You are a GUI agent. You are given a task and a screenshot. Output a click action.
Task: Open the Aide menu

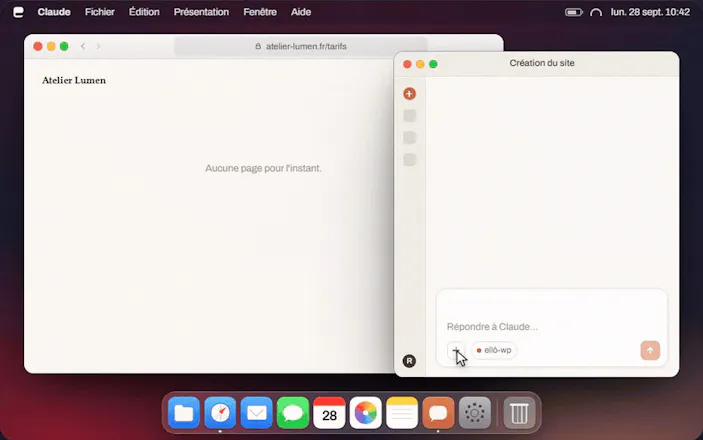pyautogui.click(x=301, y=12)
